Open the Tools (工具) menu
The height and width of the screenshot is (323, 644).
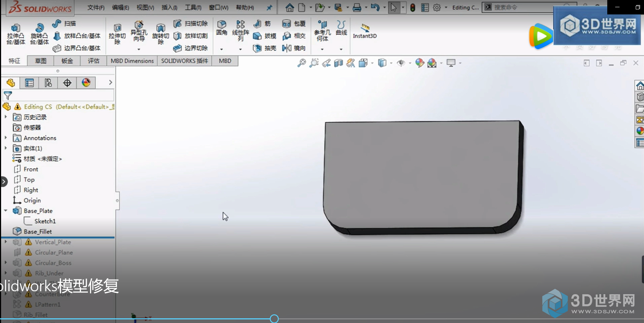193,8
